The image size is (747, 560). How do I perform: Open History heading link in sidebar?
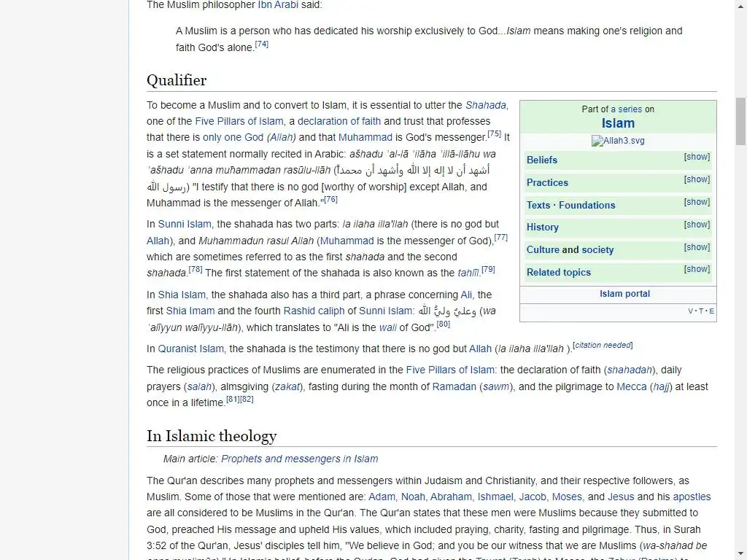tap(543, 227)
